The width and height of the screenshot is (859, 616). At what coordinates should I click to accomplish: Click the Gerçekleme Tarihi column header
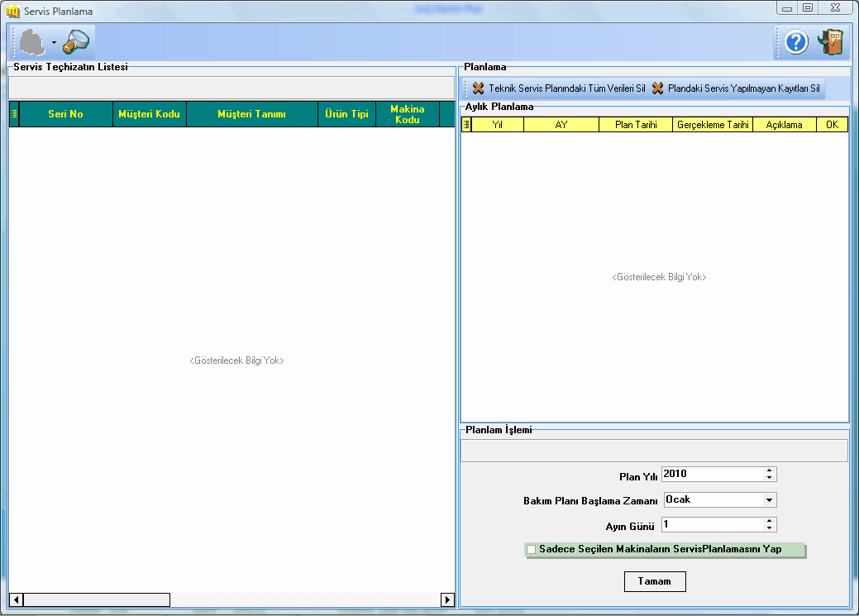pyautogui.click(x=713, y=125)
